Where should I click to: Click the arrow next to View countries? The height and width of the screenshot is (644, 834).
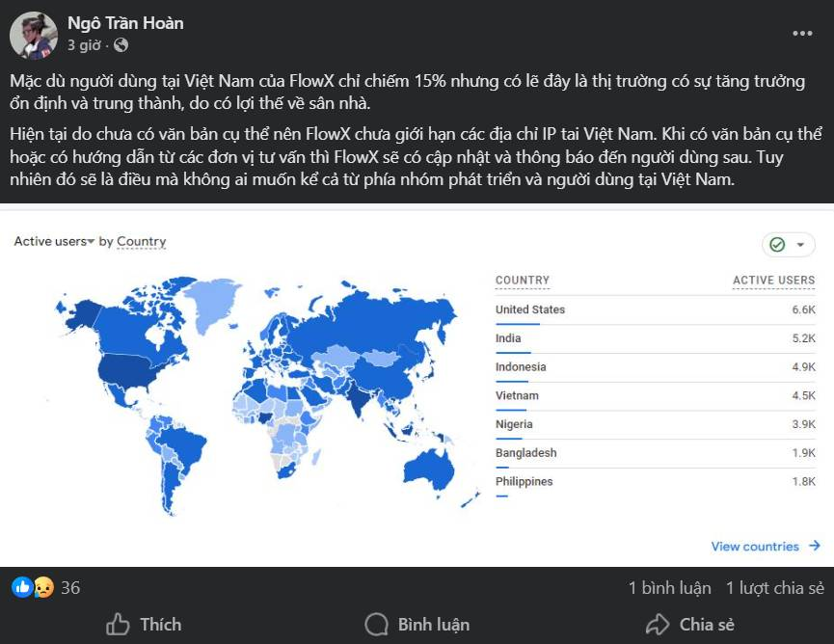815,546
